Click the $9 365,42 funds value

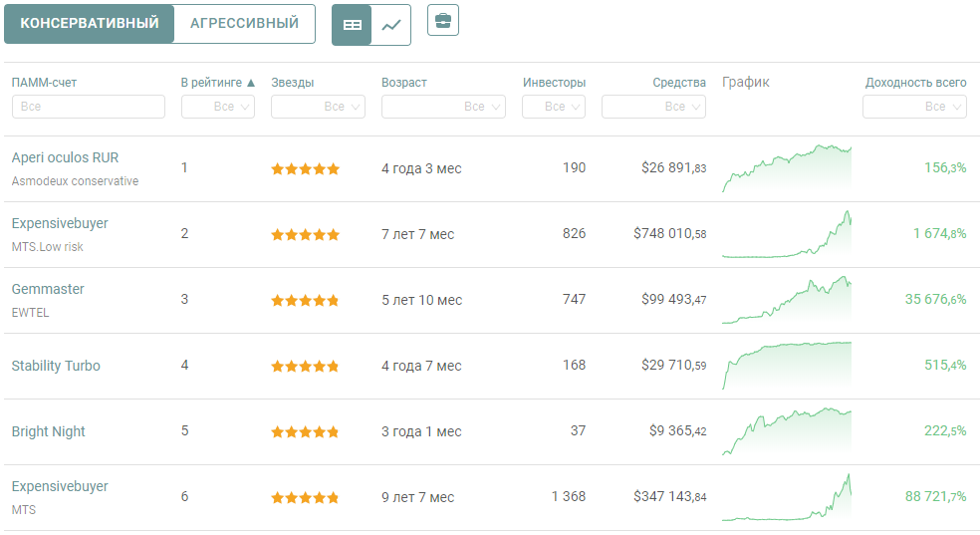[x=678, y=430]
